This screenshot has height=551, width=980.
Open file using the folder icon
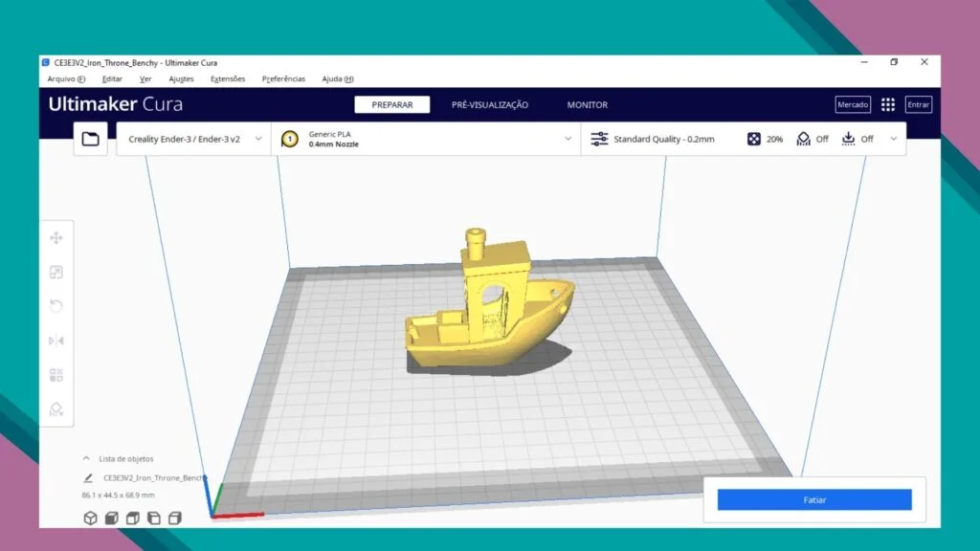tap(91, 139)
